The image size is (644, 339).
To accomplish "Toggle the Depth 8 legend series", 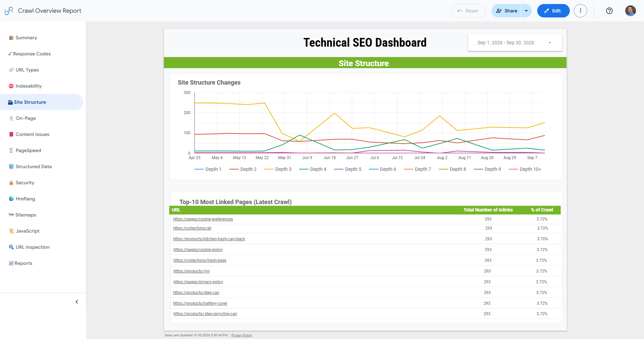I will (x=452, y=169).
